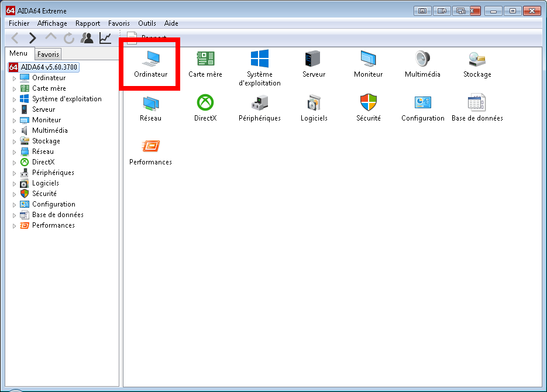The width and height of the screenshot is (547, 392).
Task: Open the Rapport menu in menu bar
Action: point(88,23)
